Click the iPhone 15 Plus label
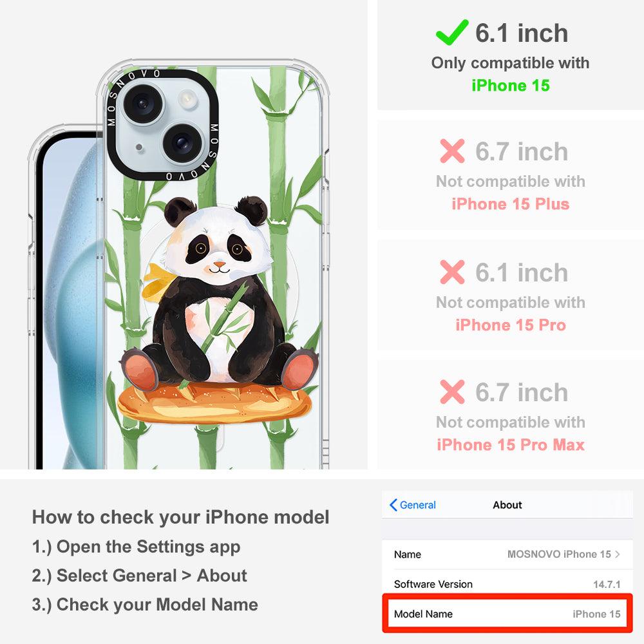Image resolution: width=644 pixels, height=644 pixels. click(511, 204)
